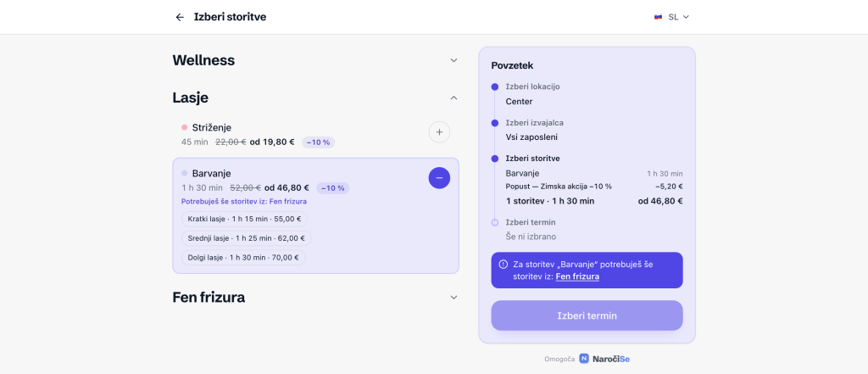Expand the Fen frizura category

(x=454, y=298)
